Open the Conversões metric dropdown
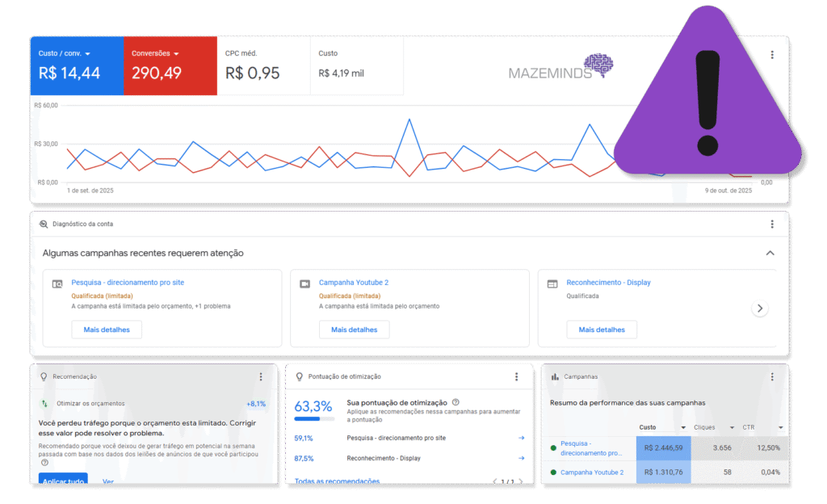The image size is (827, 504). (175, 54)
